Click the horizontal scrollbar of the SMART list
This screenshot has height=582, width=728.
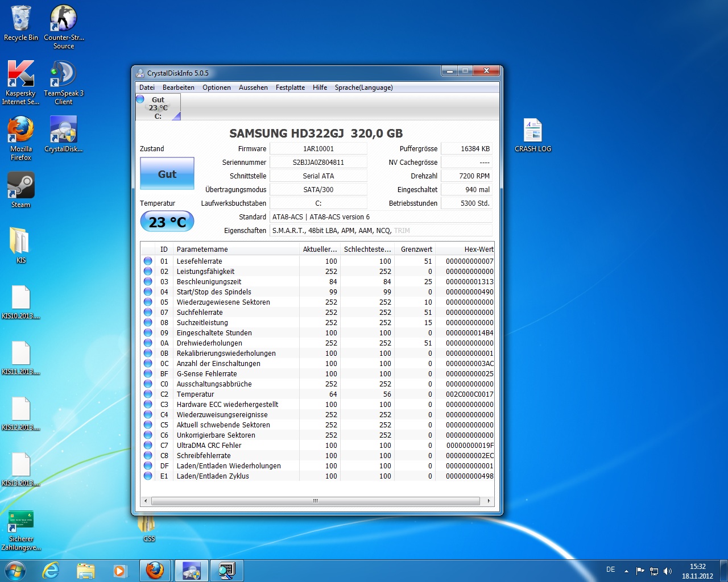(x=316, y=501)
